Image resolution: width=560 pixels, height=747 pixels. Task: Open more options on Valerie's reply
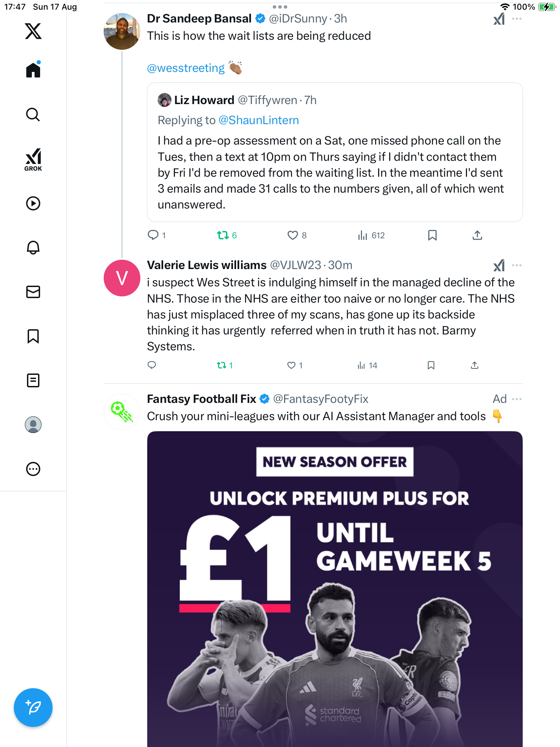(517, 265)
